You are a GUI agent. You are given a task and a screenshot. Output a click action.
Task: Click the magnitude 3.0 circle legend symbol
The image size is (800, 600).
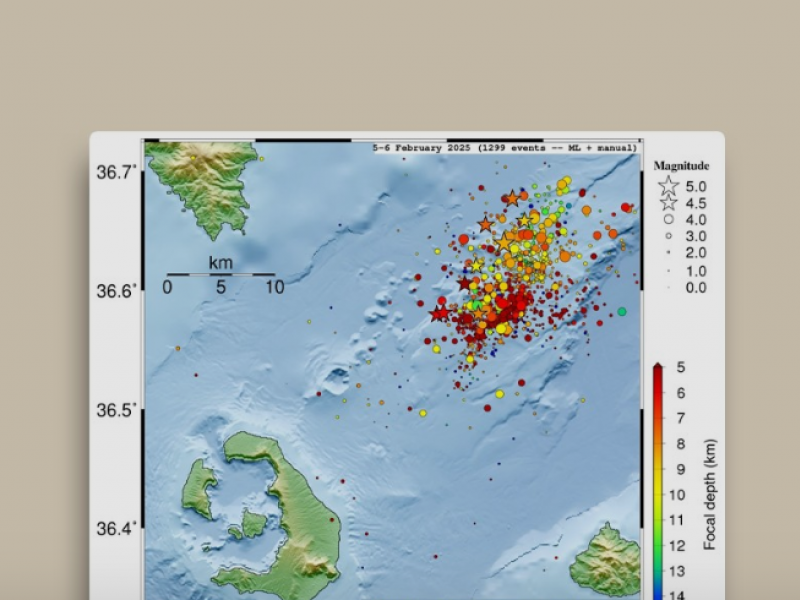[668, 236]
